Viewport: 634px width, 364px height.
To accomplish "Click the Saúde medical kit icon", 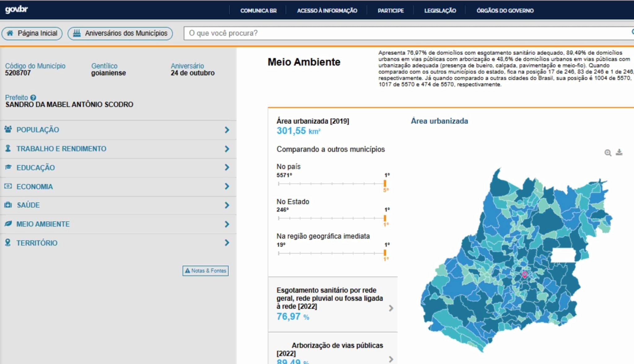I will [x=8, y=205].
